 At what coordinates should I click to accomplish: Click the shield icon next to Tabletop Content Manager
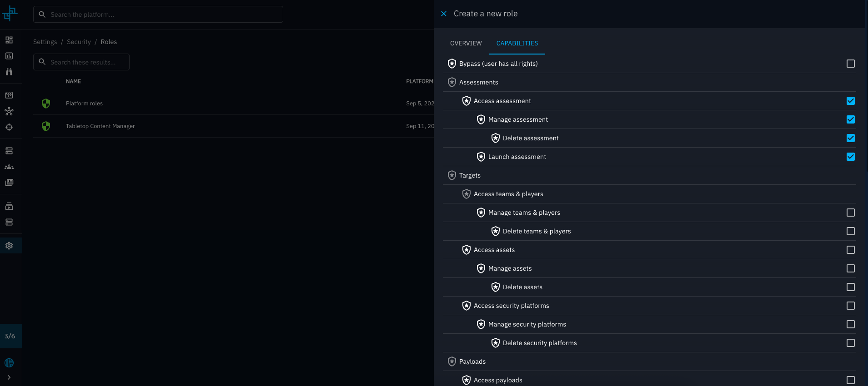[x=46, y=126]
